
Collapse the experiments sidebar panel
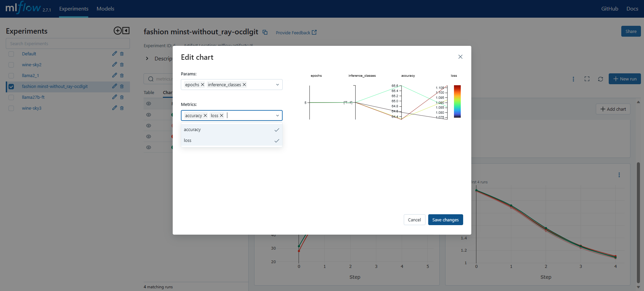[126, 31]
